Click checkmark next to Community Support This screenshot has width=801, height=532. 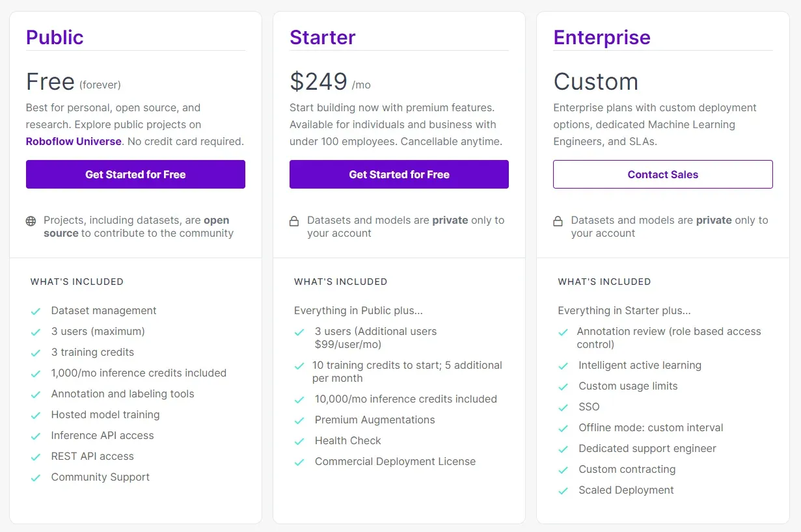pos(36,478)
